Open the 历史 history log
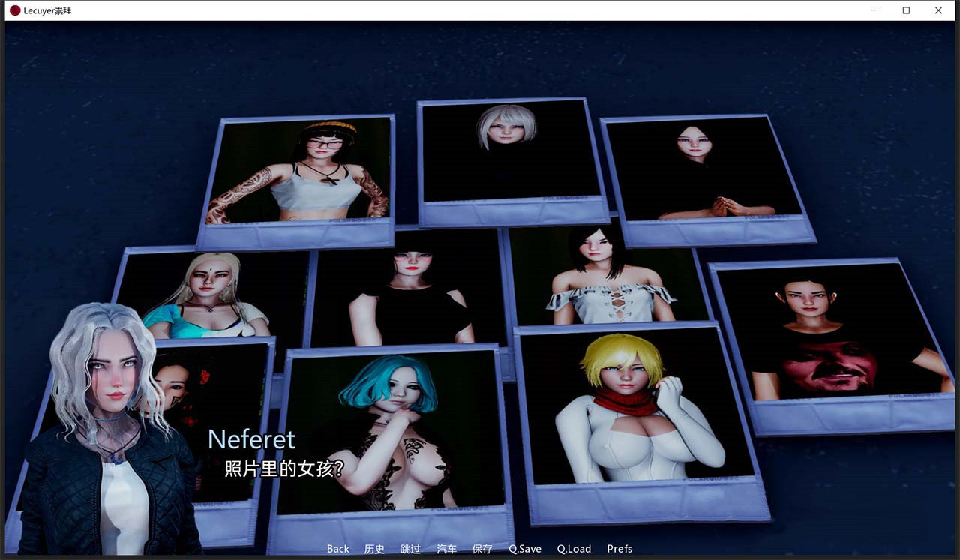 coord(374,549)
